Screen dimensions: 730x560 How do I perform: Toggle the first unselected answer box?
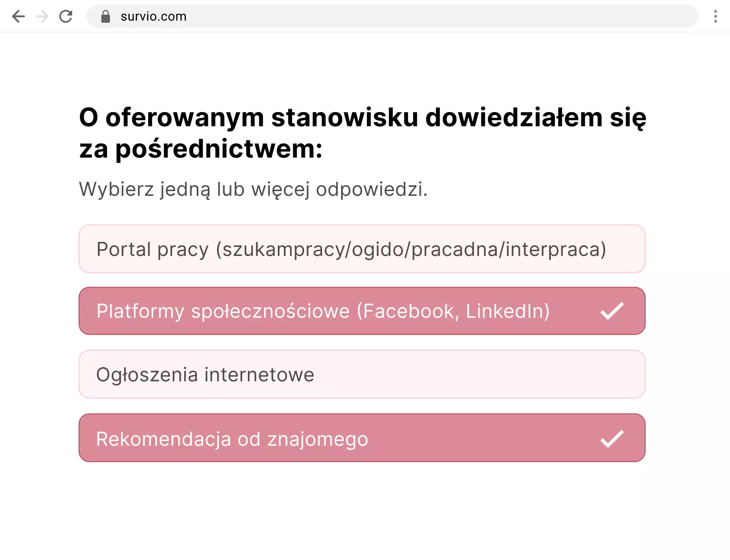pos(362,249)
